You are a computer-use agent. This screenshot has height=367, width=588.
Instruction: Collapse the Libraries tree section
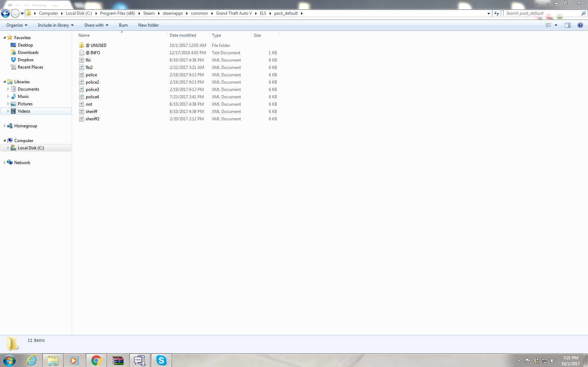pos(5,82)
